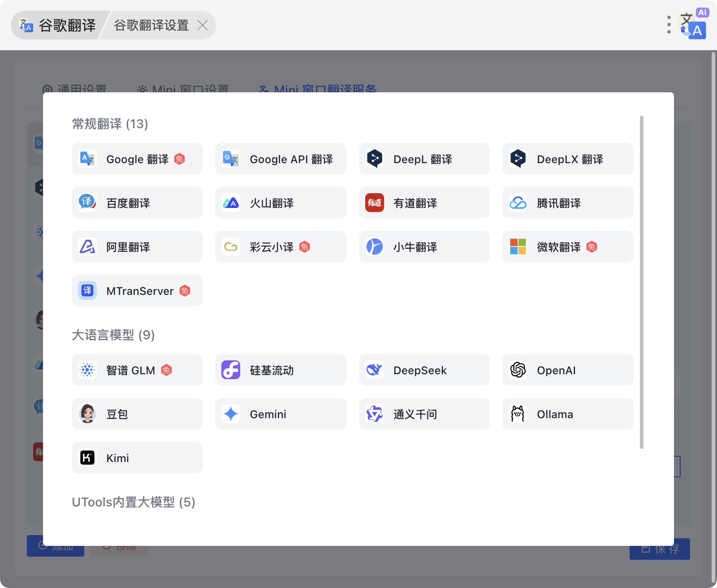Click the Kimi label text

point(117,458)
